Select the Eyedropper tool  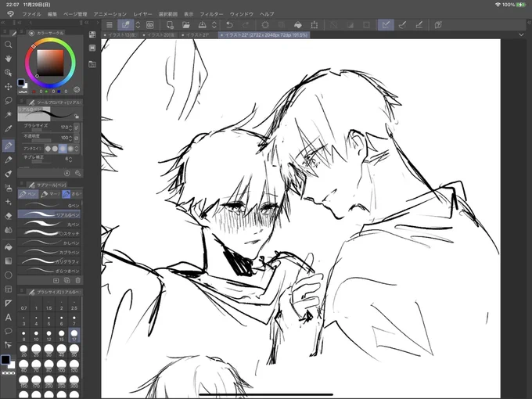tap(9, 128)
